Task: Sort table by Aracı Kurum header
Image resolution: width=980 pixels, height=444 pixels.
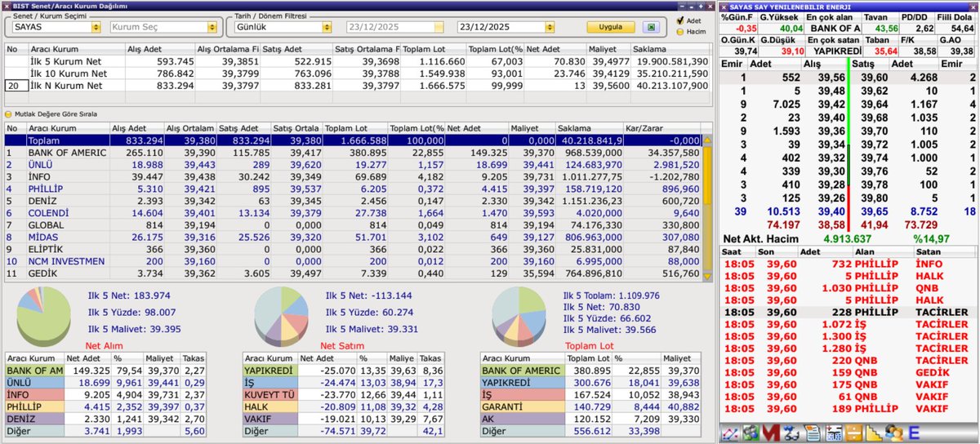Action: tap(67, 128)
